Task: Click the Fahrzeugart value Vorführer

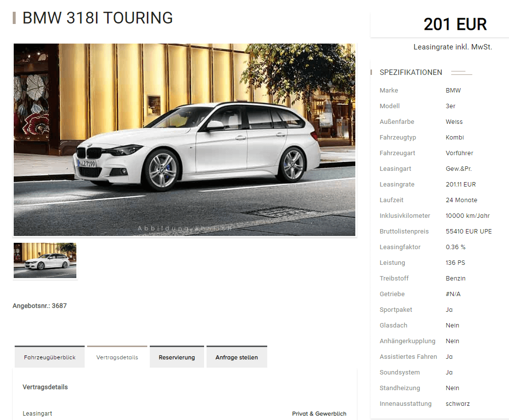Action: coord(460,153)
